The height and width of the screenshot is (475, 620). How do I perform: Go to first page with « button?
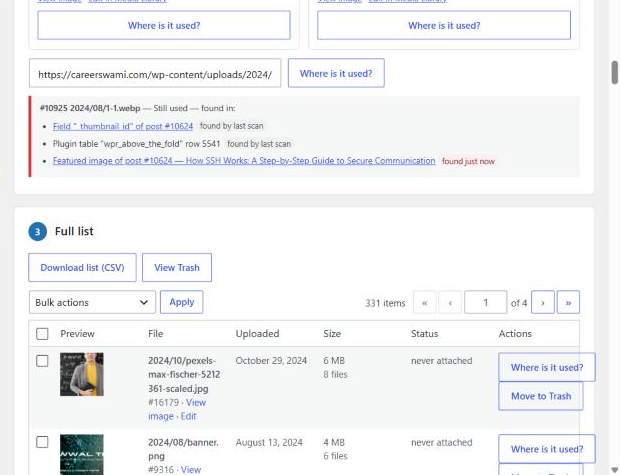click(425, 303)
